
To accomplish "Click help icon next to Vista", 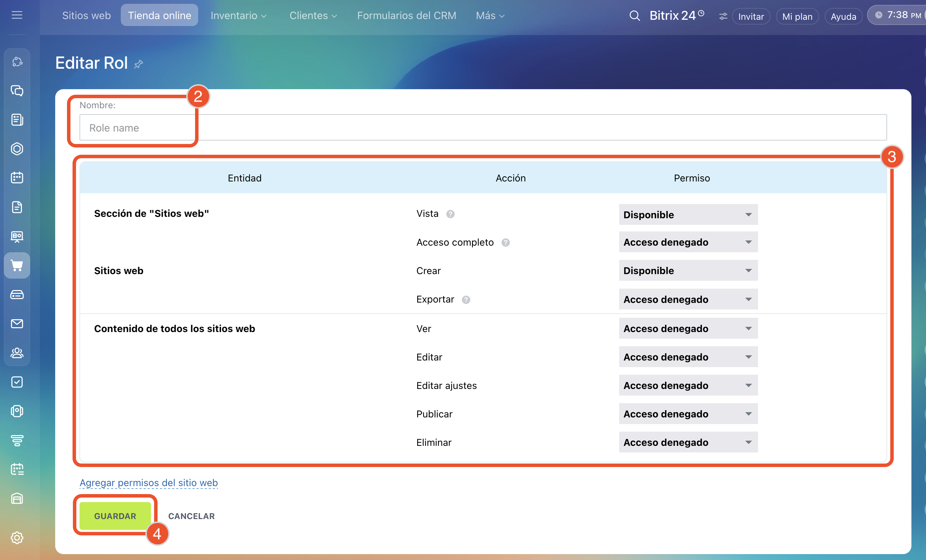I will (x=450, y=214).
